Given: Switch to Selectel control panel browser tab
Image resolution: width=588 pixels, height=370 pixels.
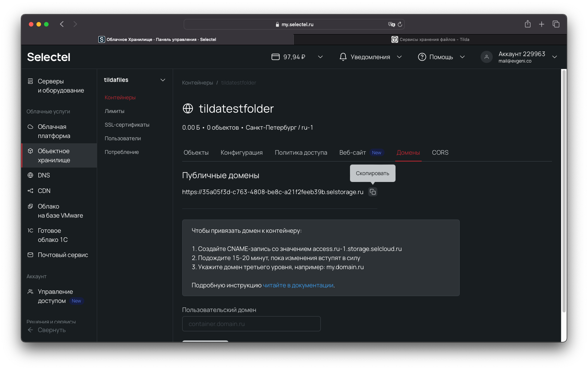Looking at the screenshot, I should point(157,39).
